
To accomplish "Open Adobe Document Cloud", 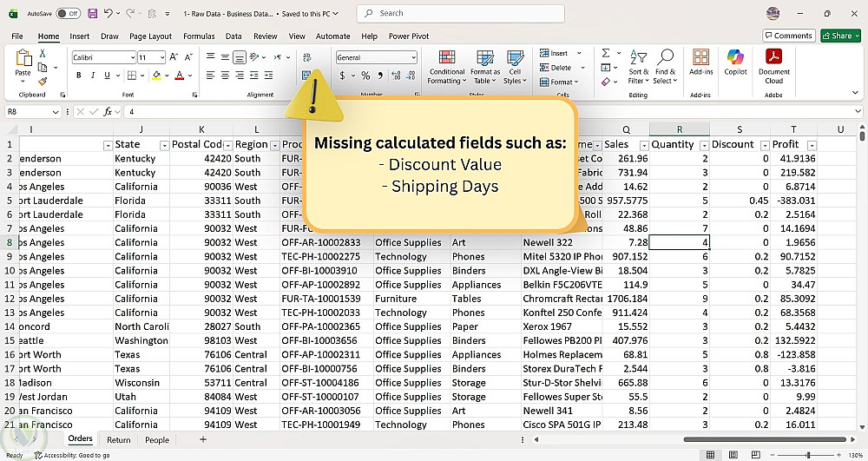I will coord(774,66).
